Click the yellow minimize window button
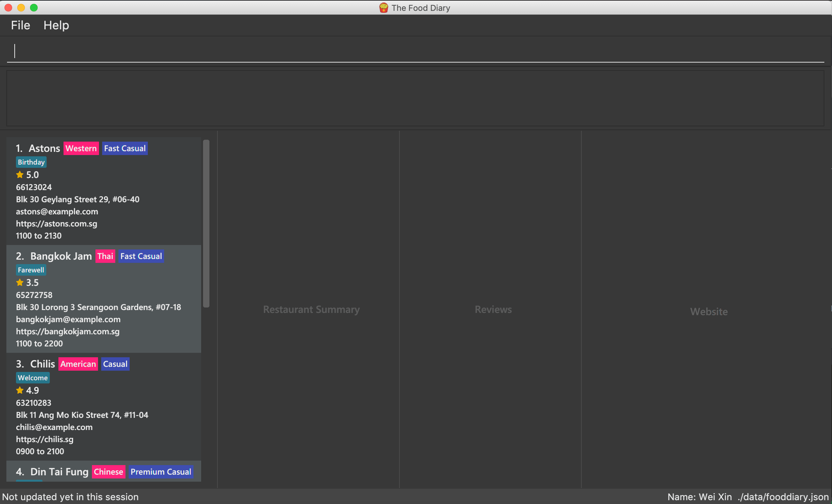The image size is (832, 504). pyautogui.click(x=21, y=7)
